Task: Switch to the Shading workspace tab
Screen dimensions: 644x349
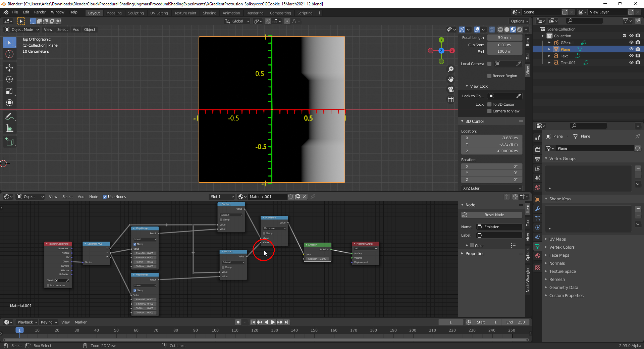Action: tap(209, 13)
